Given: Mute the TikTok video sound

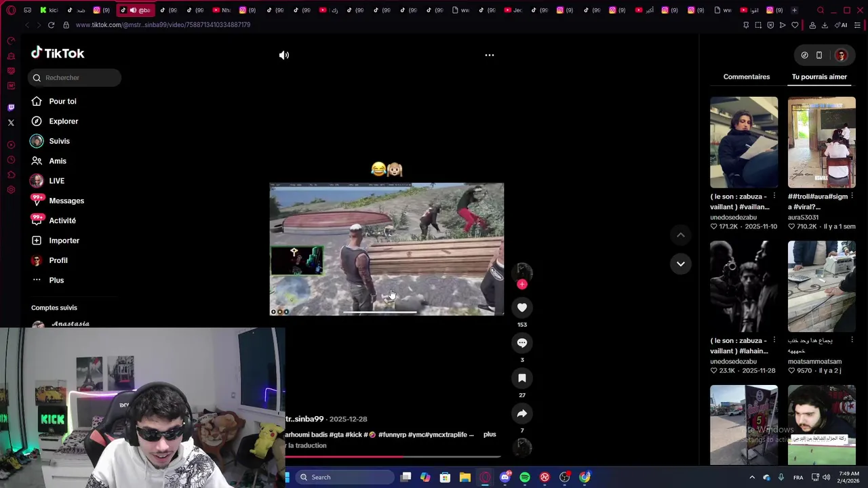Looking at the screenshot, I should 284,55.
